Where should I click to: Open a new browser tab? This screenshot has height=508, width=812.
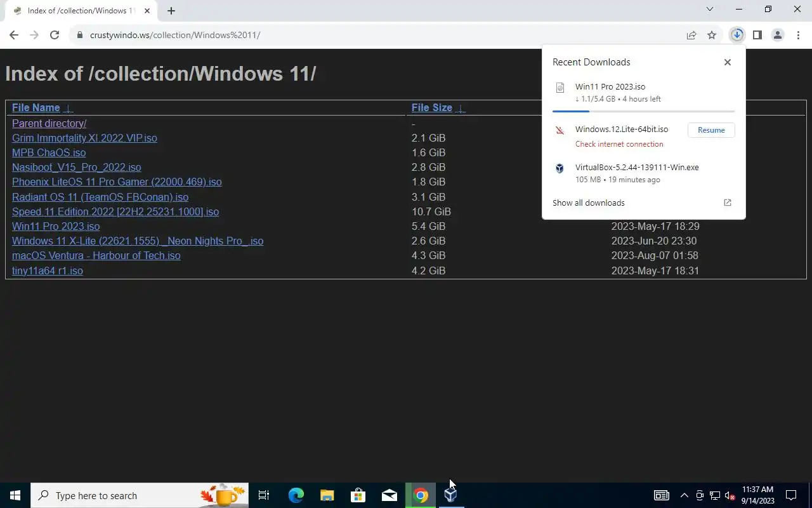[171, 11]
